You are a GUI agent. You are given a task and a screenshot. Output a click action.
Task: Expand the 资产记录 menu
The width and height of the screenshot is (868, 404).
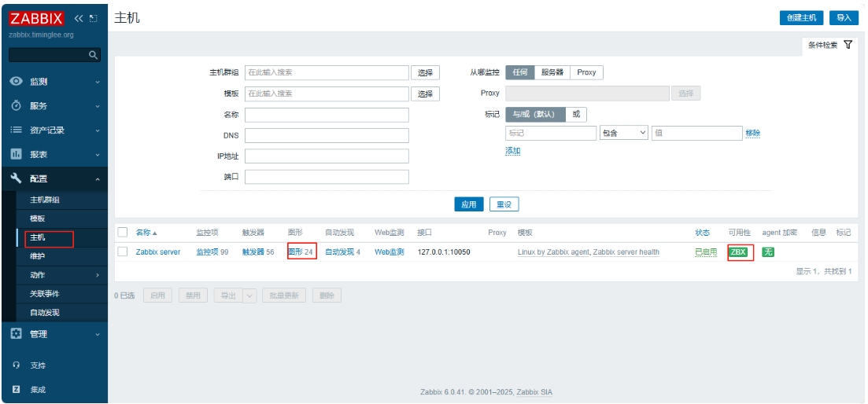tap(98, 130)
